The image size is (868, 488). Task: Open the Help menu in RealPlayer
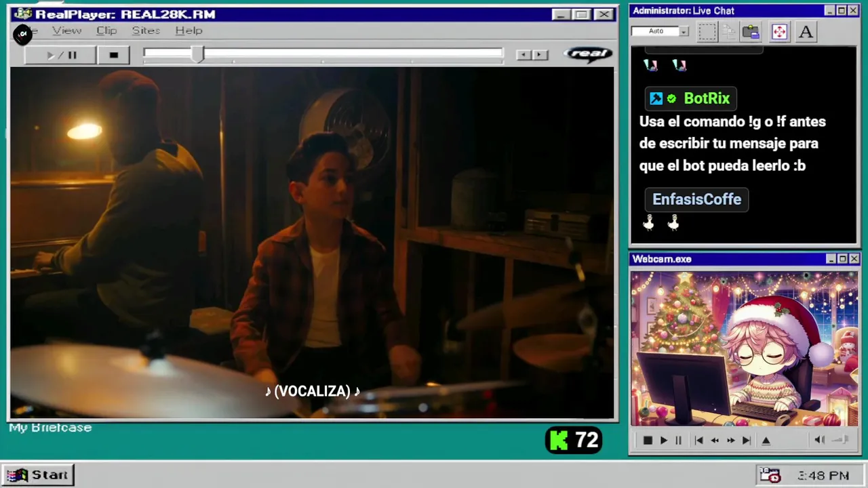[x=189, y=30]
